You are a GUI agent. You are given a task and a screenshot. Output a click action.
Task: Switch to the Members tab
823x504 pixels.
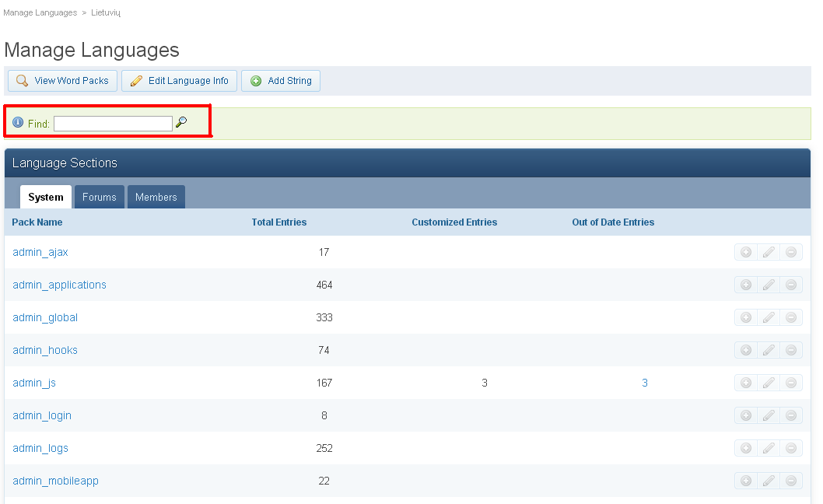click(x=156, y=197)
